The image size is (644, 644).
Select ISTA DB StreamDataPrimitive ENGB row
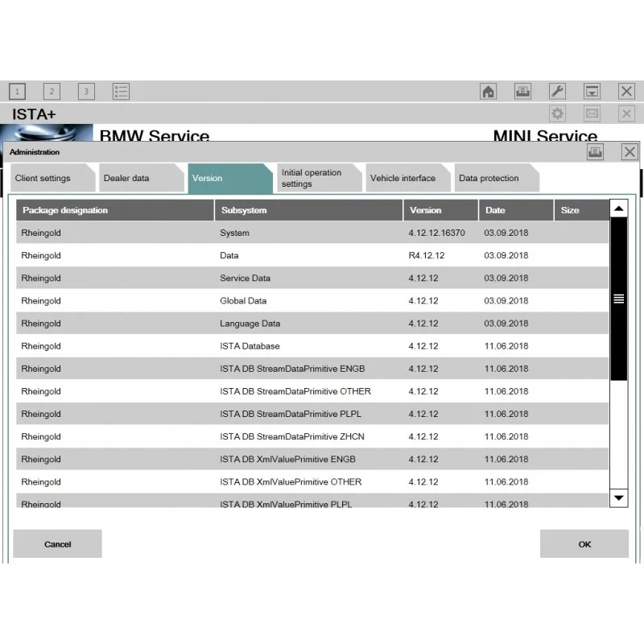click(x=312, y=369)
